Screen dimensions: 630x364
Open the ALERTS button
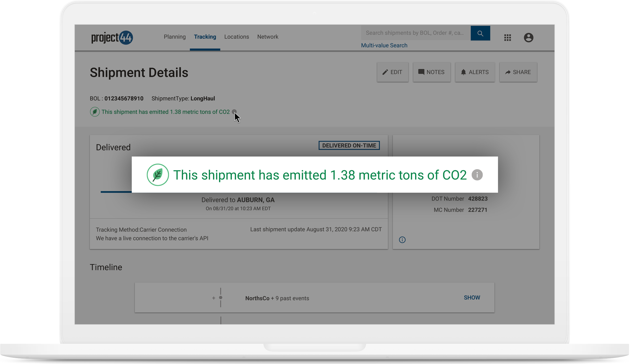pos(475,72)
